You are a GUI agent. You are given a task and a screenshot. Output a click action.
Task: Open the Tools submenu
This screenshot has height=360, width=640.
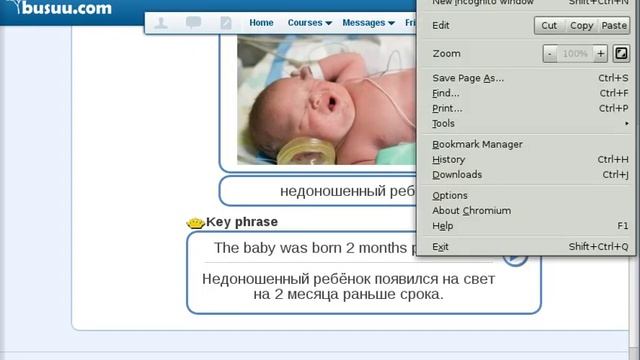[x=529, y=123]
